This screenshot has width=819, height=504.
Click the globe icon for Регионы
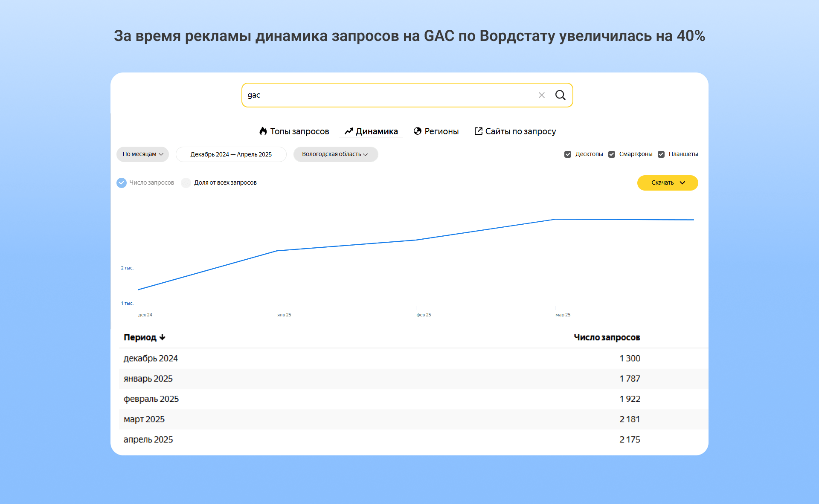(x=418, y=131)
